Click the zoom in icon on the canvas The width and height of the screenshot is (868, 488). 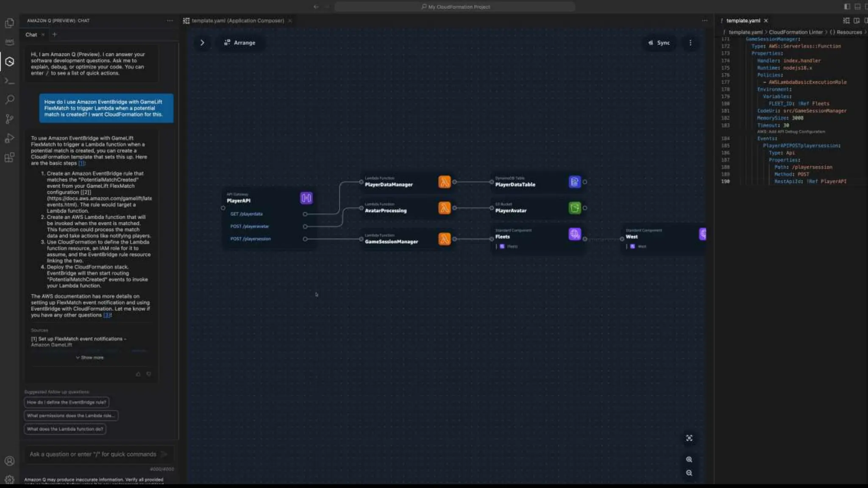coord(689,460)
